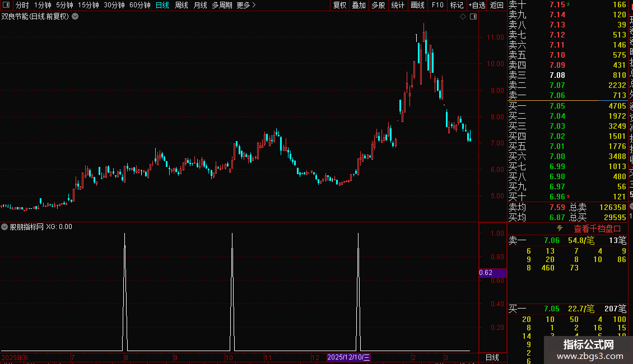Click 总买 total 29595
This screenshot has width=633, height=364.
tap(615, 217)
